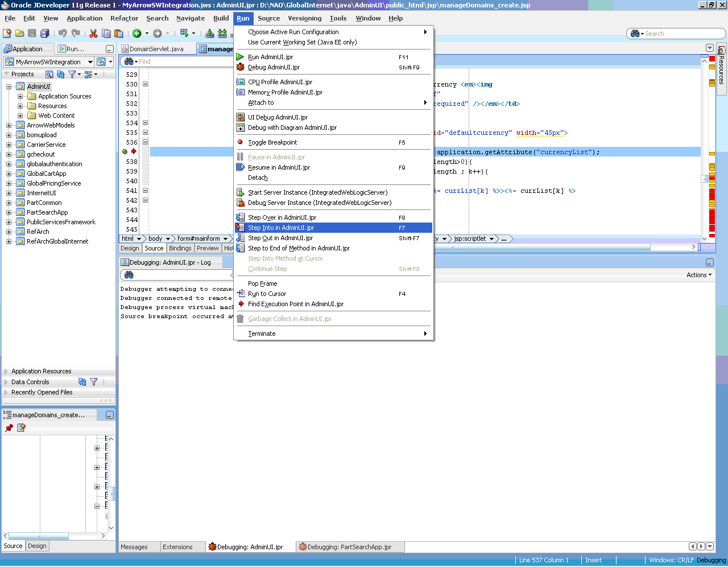The image size is (728, 568).
Task: Click the Data Controls filter funnel icon
Action: click(94, 382)
